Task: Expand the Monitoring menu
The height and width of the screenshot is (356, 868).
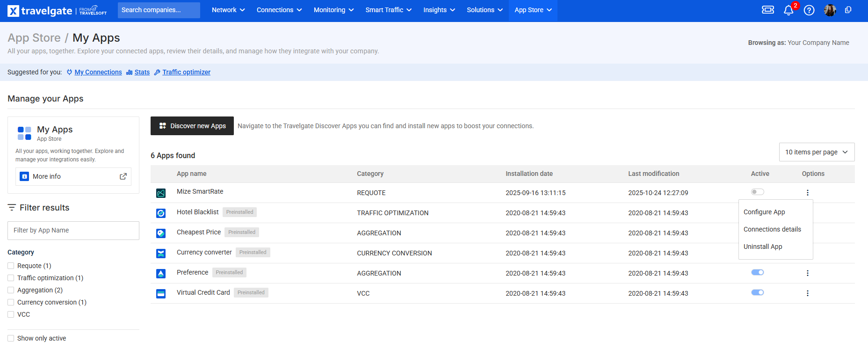Action: click(x=333, y=10)
